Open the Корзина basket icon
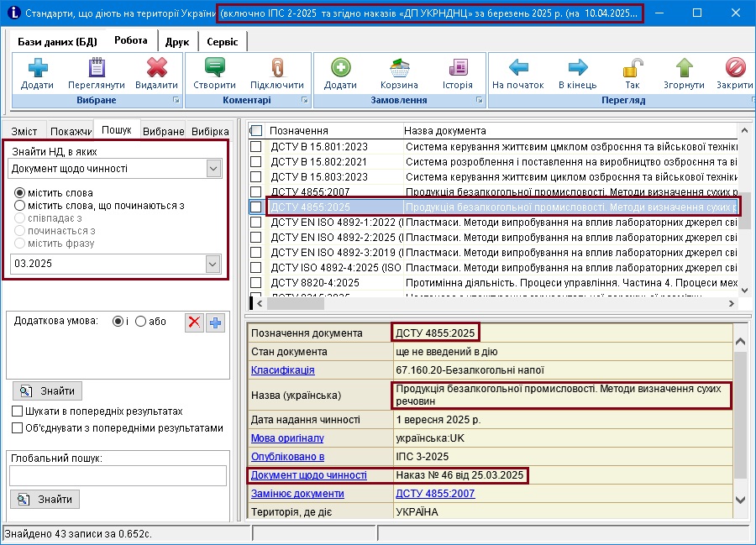 (398, 69)
